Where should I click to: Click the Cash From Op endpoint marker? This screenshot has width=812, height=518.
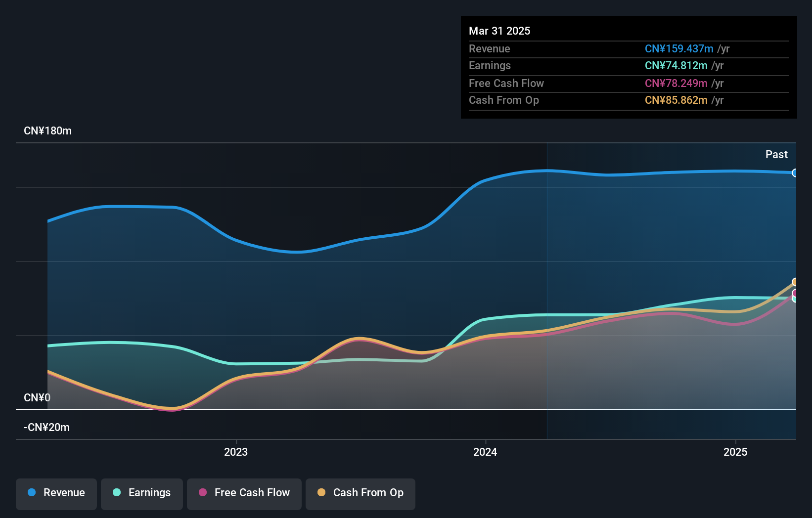(x=795, y=282)
